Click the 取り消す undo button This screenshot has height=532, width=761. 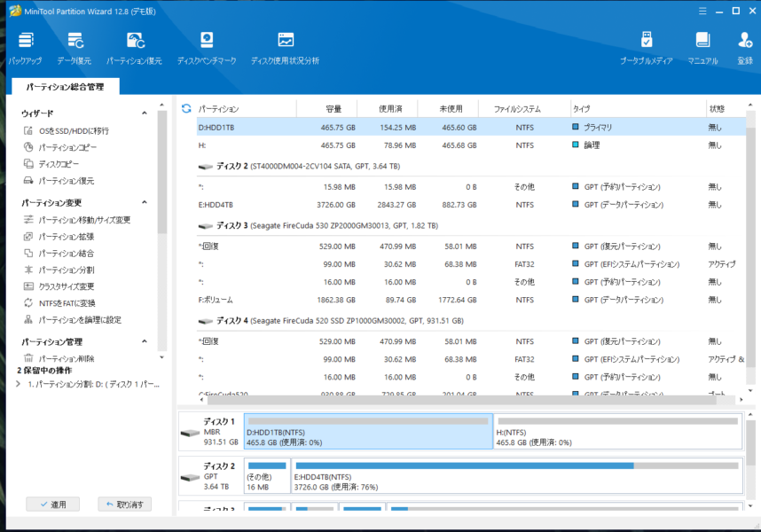125,505
